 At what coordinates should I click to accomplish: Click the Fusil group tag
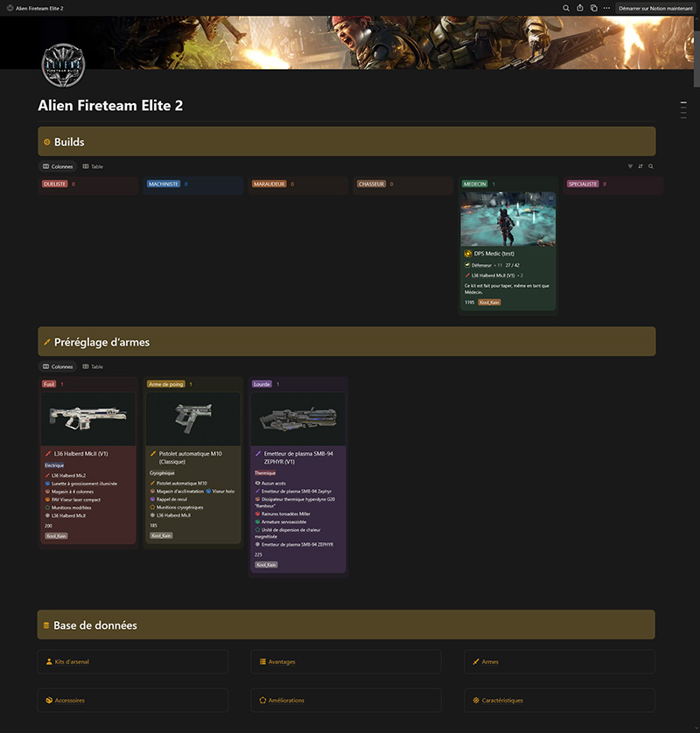(x=49, y=384)
